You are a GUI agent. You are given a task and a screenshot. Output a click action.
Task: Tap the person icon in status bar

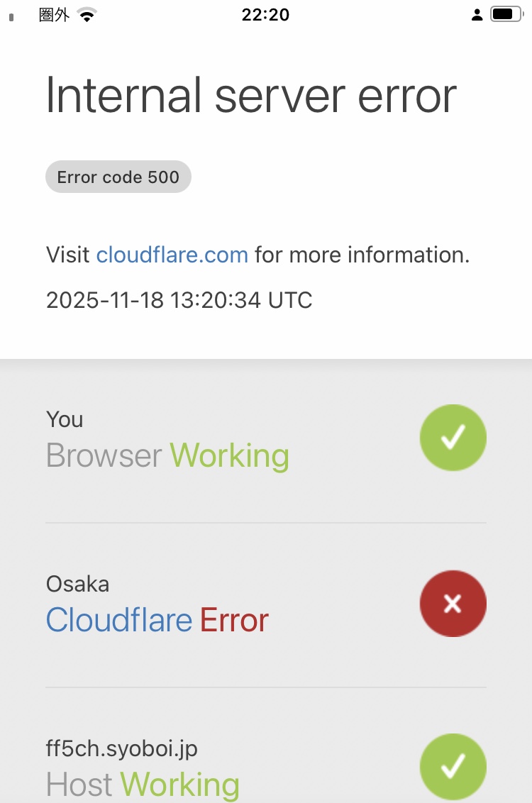pos(477,15)
